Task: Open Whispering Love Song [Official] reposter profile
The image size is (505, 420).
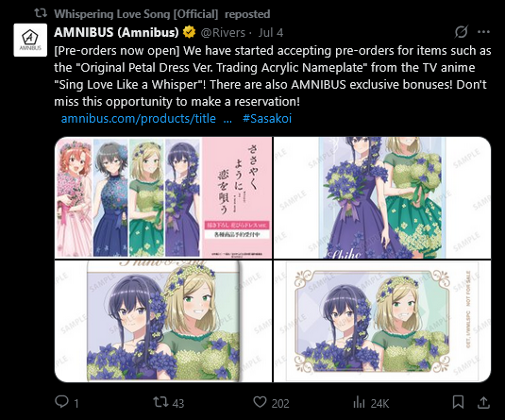Action: click(136, 14)
